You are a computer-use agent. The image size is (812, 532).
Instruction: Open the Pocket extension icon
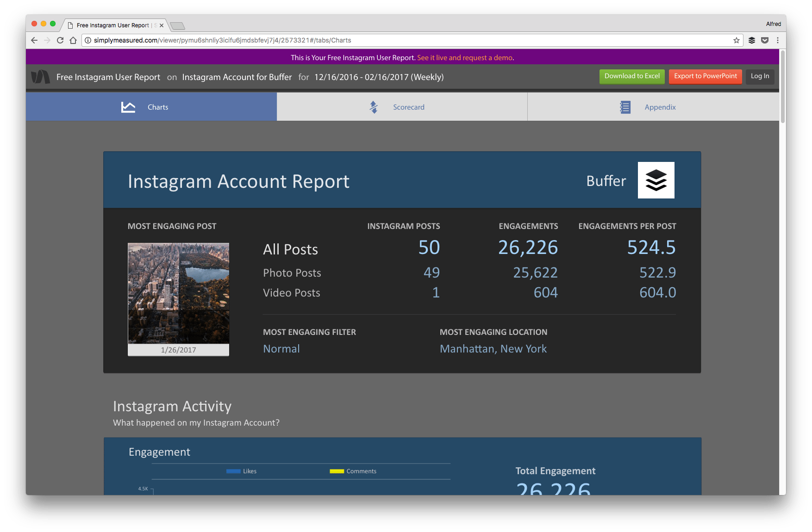(765, 40)
